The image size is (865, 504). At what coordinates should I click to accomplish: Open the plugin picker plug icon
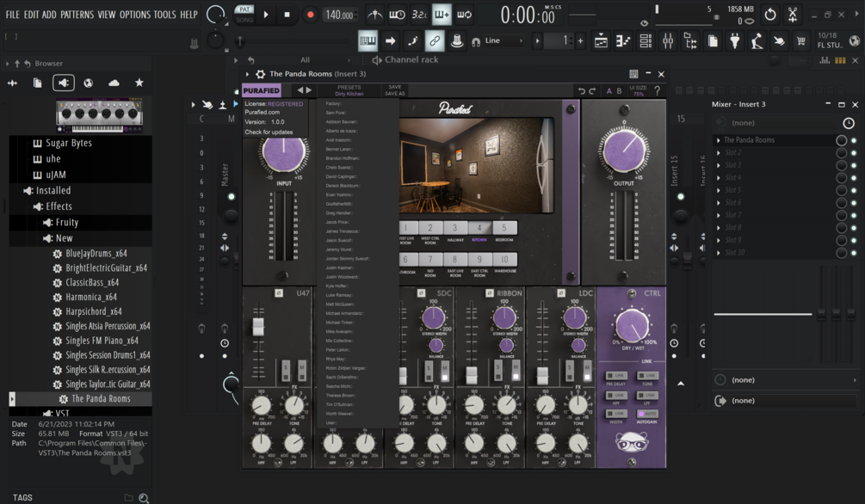pos(734,40)
